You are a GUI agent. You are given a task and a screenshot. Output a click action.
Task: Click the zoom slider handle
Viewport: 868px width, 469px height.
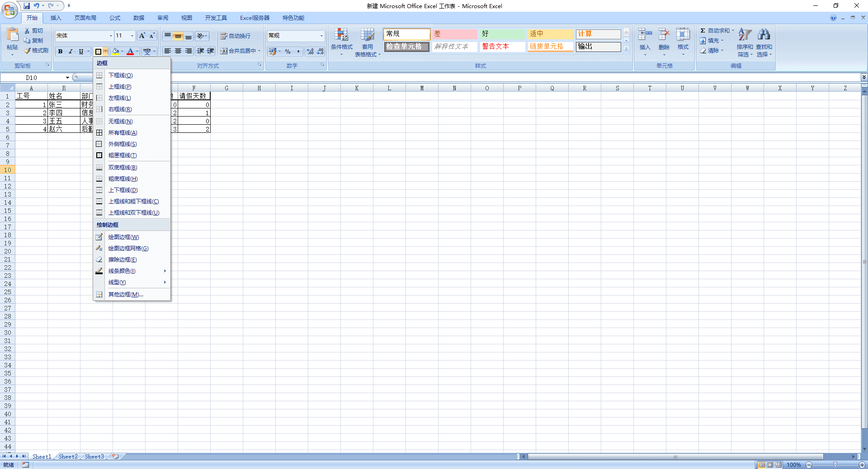pyautogui.click(x=835, y=464)
